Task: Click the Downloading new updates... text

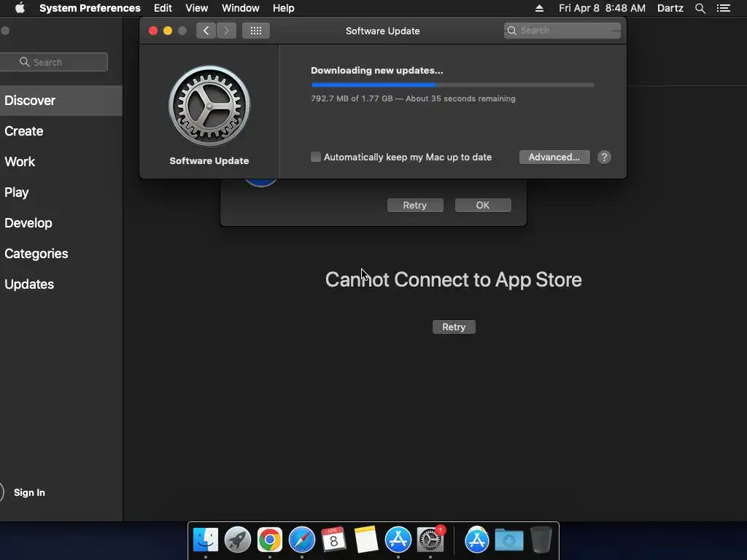Action: pos(377,71)
